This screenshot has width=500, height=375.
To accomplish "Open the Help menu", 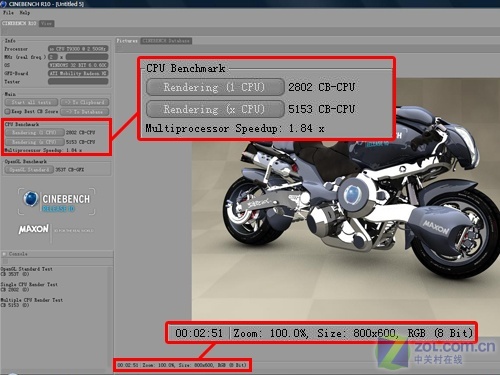I will [x=24, y=13].
